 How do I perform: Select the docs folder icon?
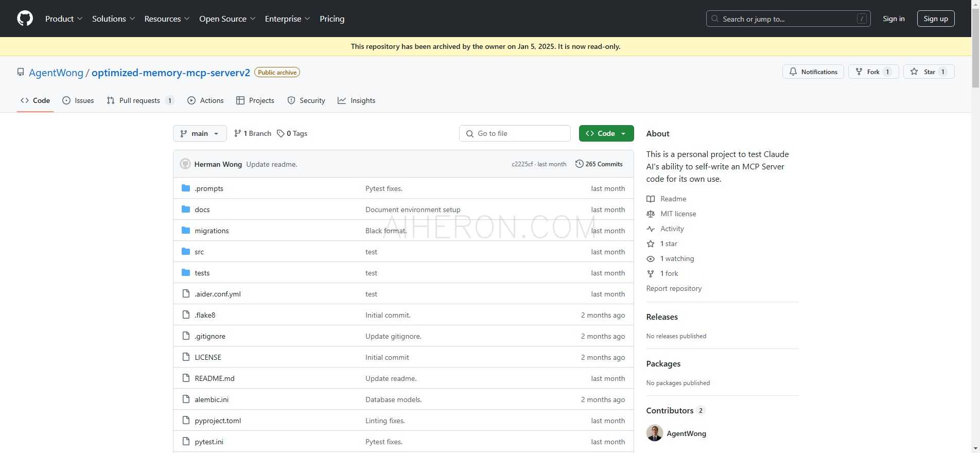click(x=186, y=210)
